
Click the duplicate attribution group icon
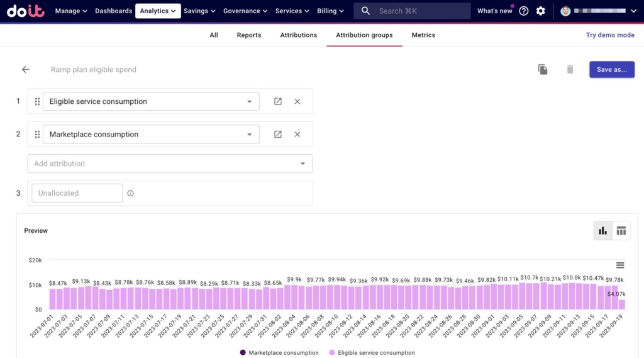543,70
